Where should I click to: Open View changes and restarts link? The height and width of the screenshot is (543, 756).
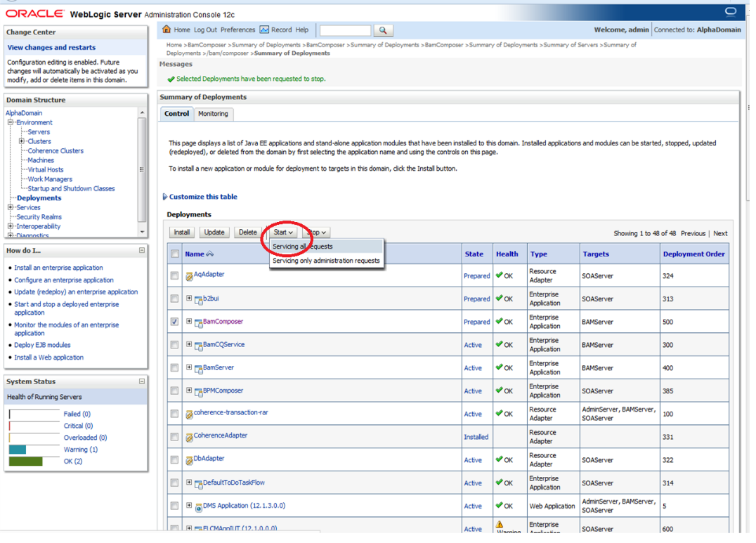pos(51,48)
